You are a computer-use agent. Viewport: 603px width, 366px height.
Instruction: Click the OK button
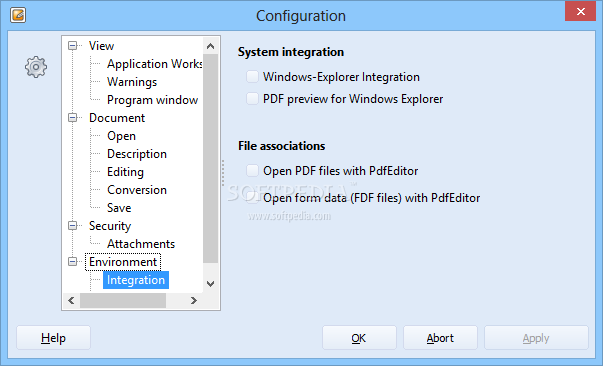click(359, 338)
